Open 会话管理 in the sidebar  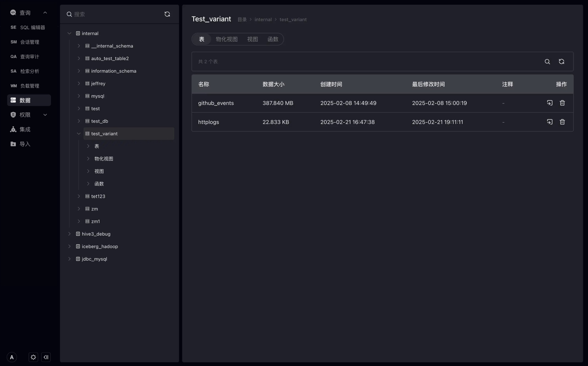29,42
